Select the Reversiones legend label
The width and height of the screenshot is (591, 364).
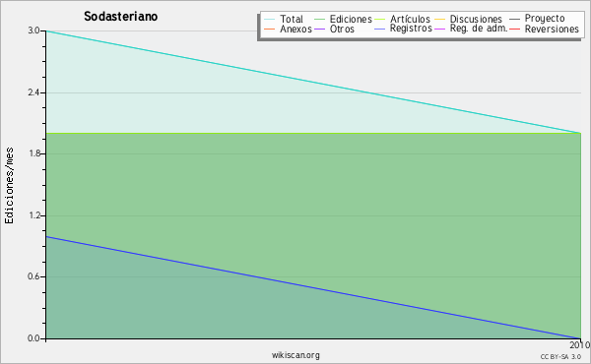coord(552,29)
